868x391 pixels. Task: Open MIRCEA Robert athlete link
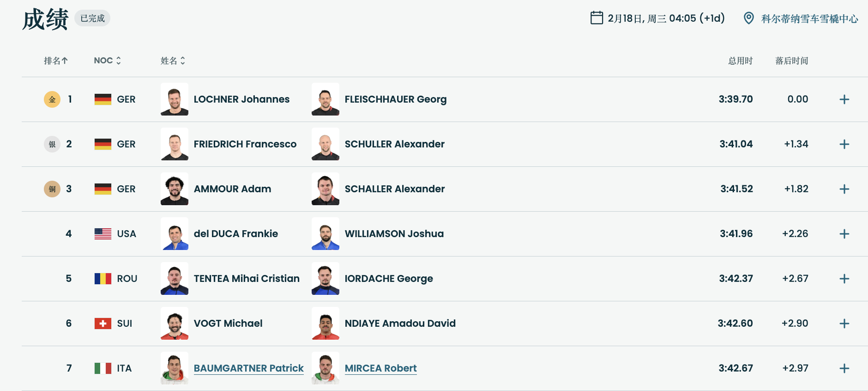coord(380,368)
